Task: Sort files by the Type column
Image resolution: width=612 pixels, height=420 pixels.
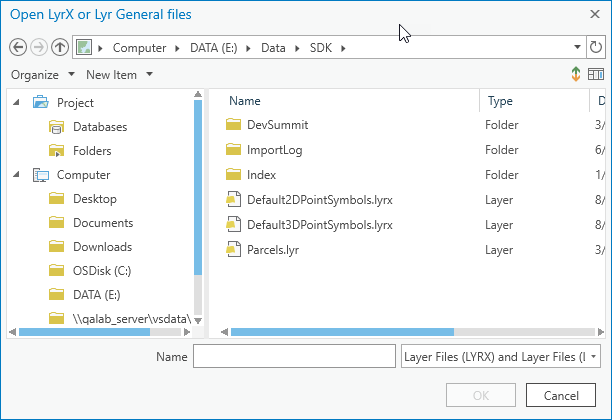Action: pos(500,101)
